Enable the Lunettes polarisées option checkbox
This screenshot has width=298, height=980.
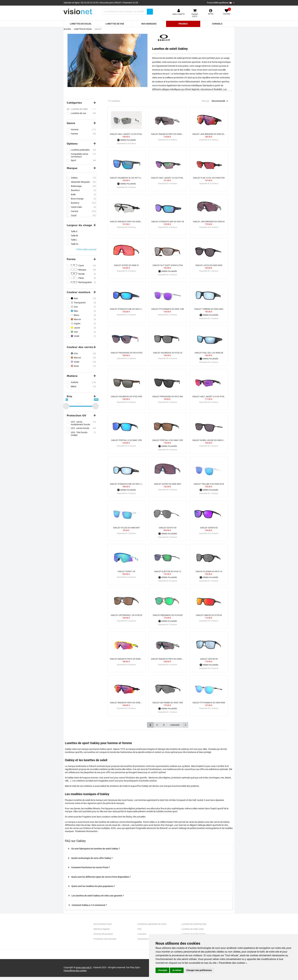click(68, 150)
